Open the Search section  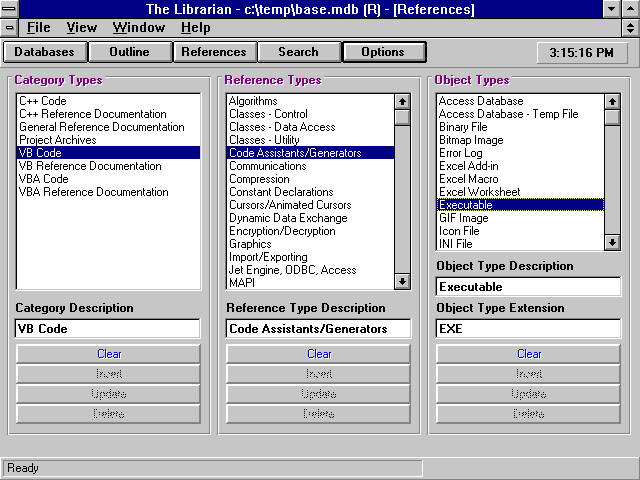pos(298,52)
